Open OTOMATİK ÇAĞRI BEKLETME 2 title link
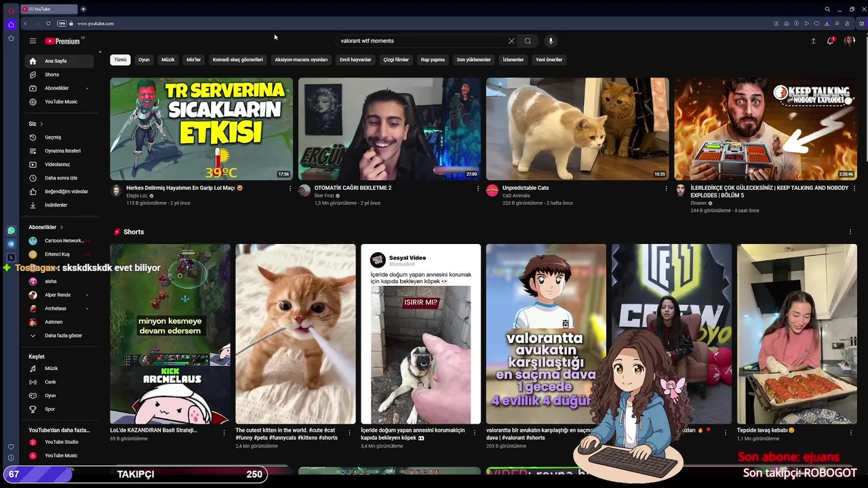The width and height of the screenshot is (868, 488). 353,188
